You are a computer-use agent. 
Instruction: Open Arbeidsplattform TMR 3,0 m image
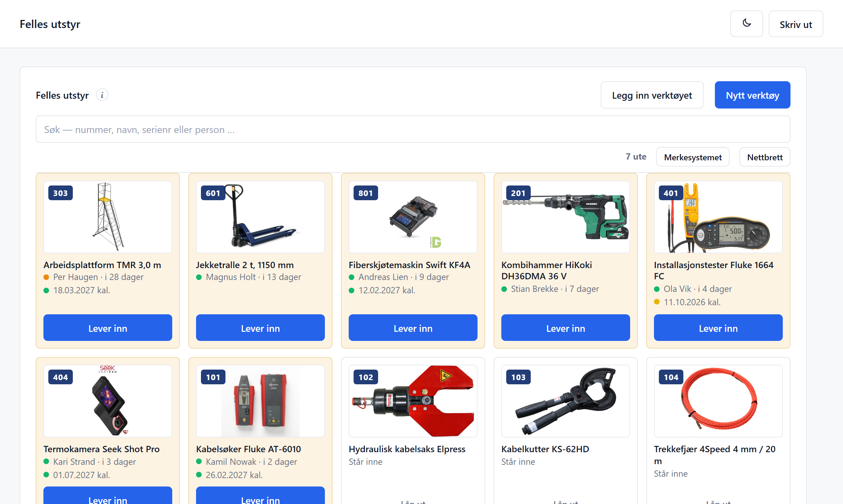click(108, 217)
